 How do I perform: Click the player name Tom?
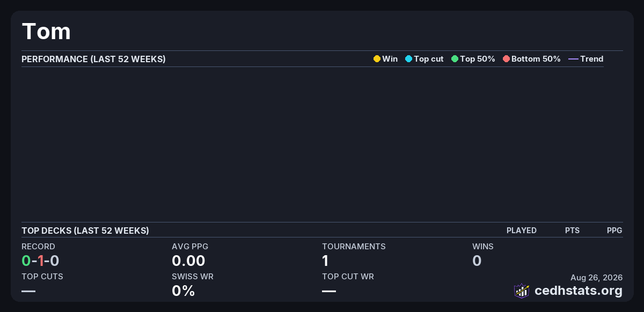[x=46, y=31]
